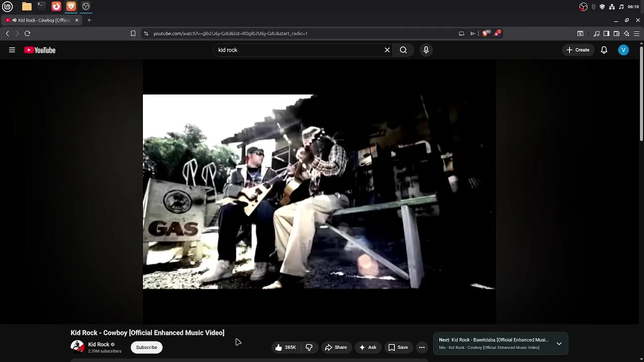Bookmark this page
The width and height of the screenshot is (644, 362).
pos(133,33)
